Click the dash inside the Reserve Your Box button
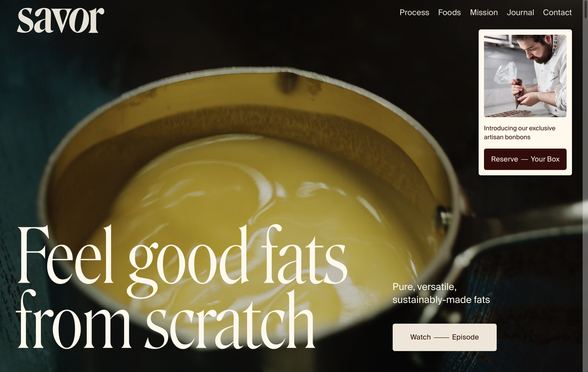The image size is (588, 372). point(524,159)
